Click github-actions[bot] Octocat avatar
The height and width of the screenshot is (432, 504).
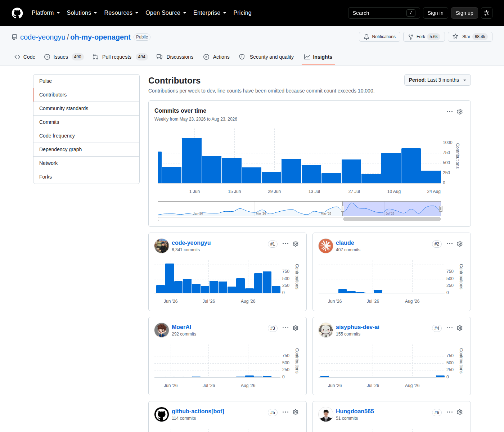[162, 414]
